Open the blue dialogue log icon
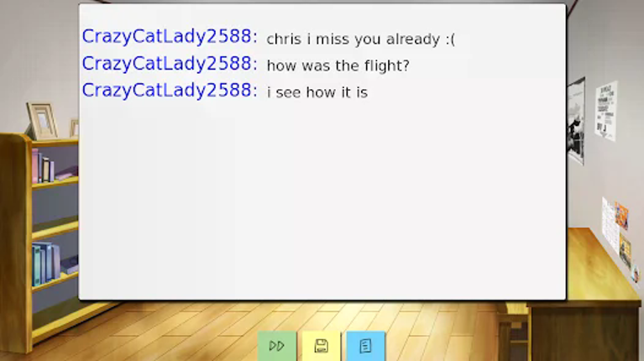 click(x=365, y=345)
